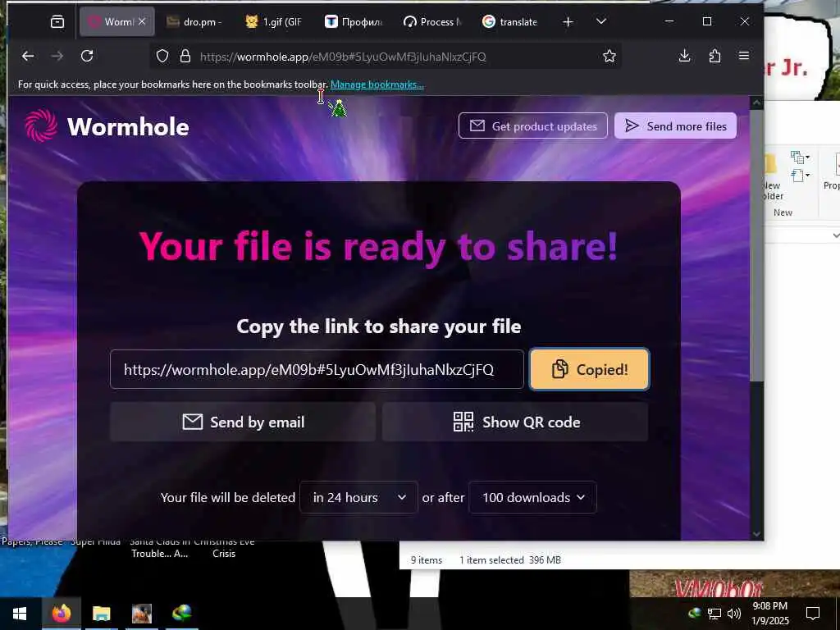
Task: Open File Explorer from the taskbar
Action: (x=101, y=614)
